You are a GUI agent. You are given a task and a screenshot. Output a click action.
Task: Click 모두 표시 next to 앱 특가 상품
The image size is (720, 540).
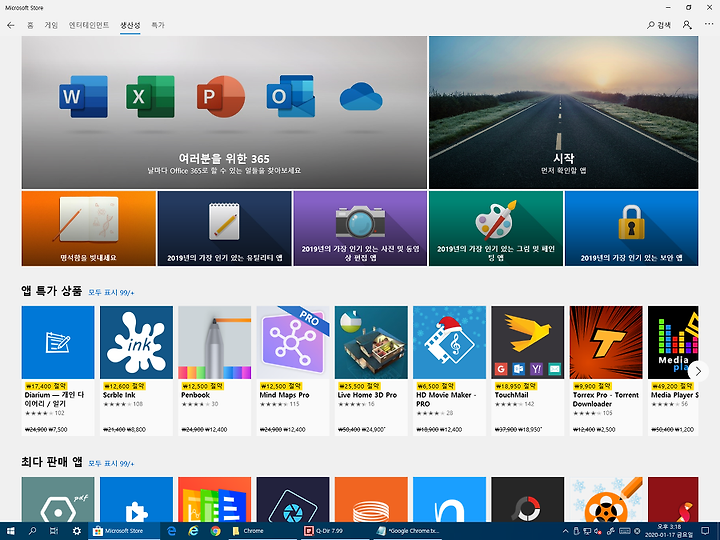(x=111, y=292)
